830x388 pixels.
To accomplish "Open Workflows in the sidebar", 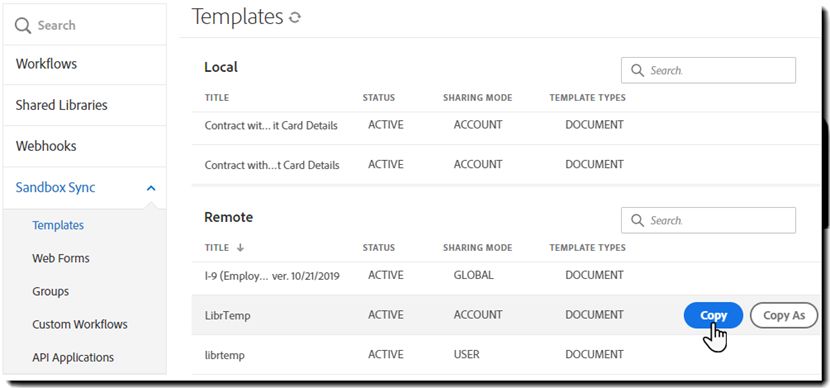I will pyautogui.click(x=46, y=64).
